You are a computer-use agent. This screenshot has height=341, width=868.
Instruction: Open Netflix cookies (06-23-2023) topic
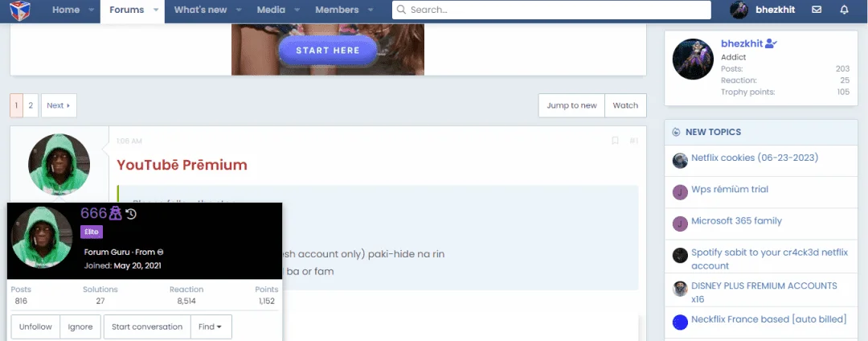click(755, 158)
